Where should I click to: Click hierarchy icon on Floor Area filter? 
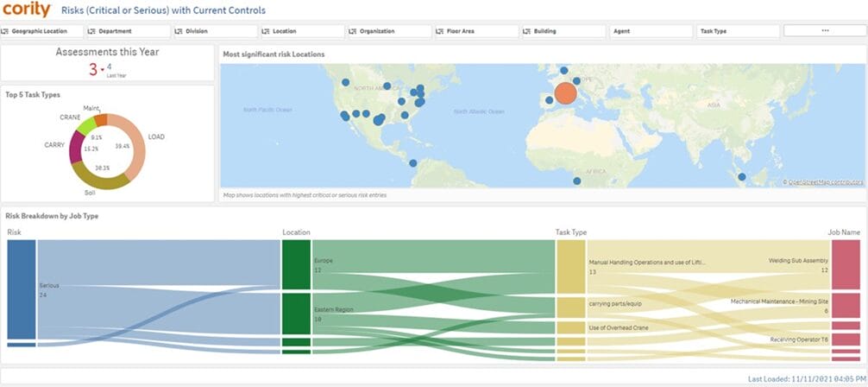pos(440,31)
